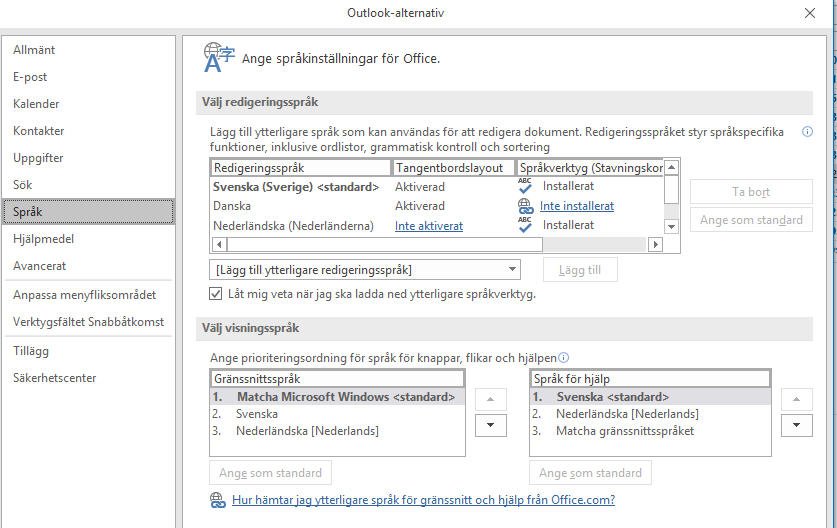Close the Outlook-alternativ dialog
The width and height of the screenshot is (837, 528).
pyautogui.click(x=810, y=13)
